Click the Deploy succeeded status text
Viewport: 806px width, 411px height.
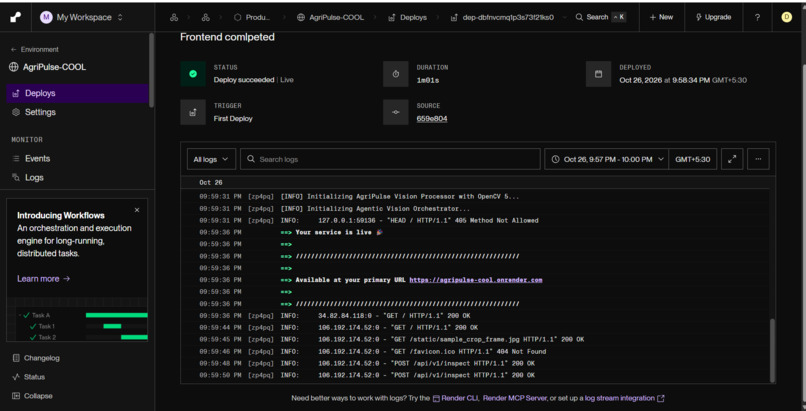coord(244,80)
